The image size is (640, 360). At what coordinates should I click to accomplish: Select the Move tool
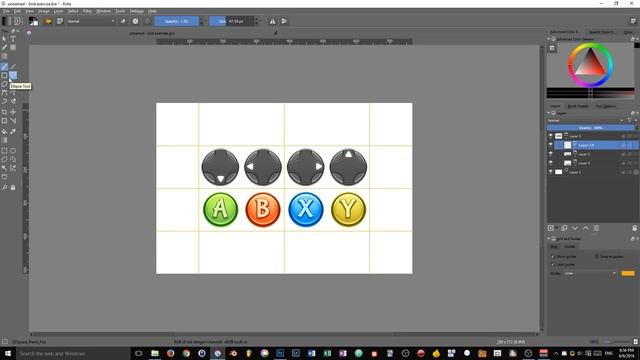(x=13, y=112)
